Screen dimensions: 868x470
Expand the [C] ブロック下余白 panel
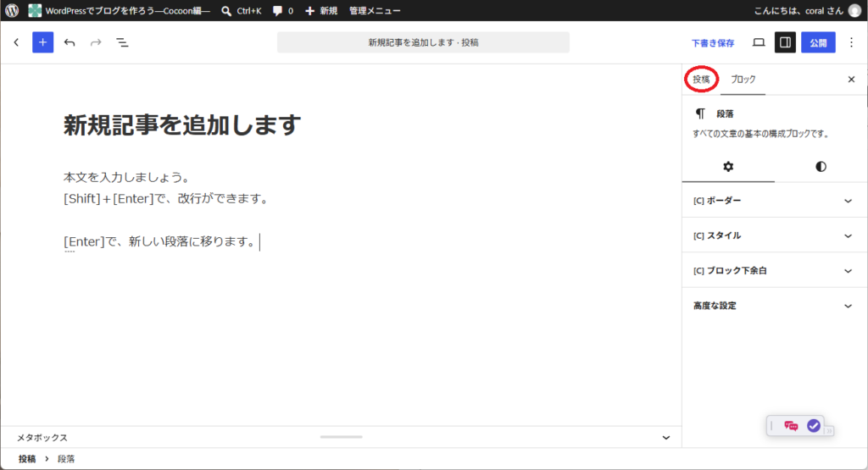773,270
